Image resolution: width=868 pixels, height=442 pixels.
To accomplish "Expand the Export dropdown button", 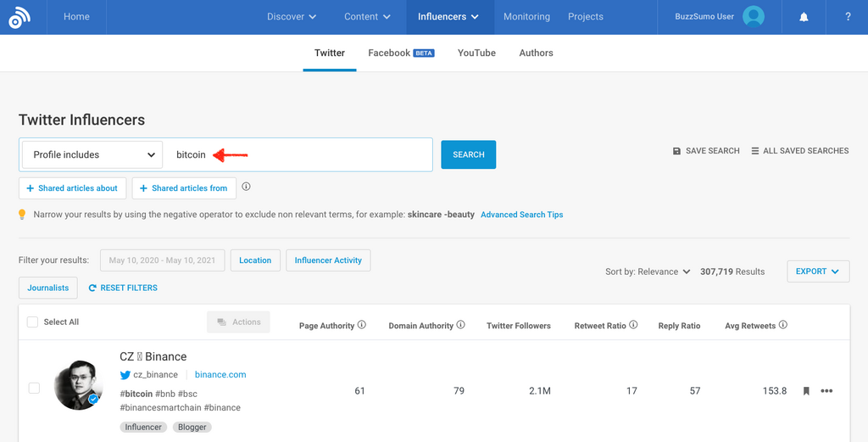I will click(817, 271).
